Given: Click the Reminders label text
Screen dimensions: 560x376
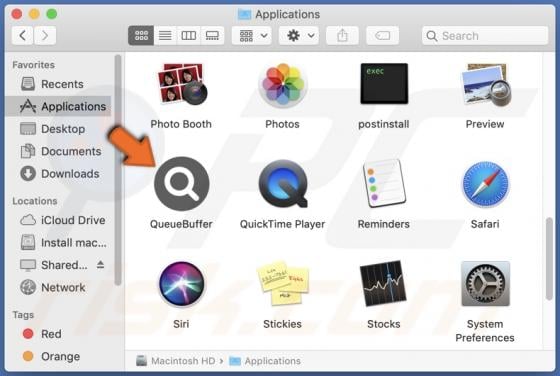Looking at the screenshot, I should click(x=384, y=224).
